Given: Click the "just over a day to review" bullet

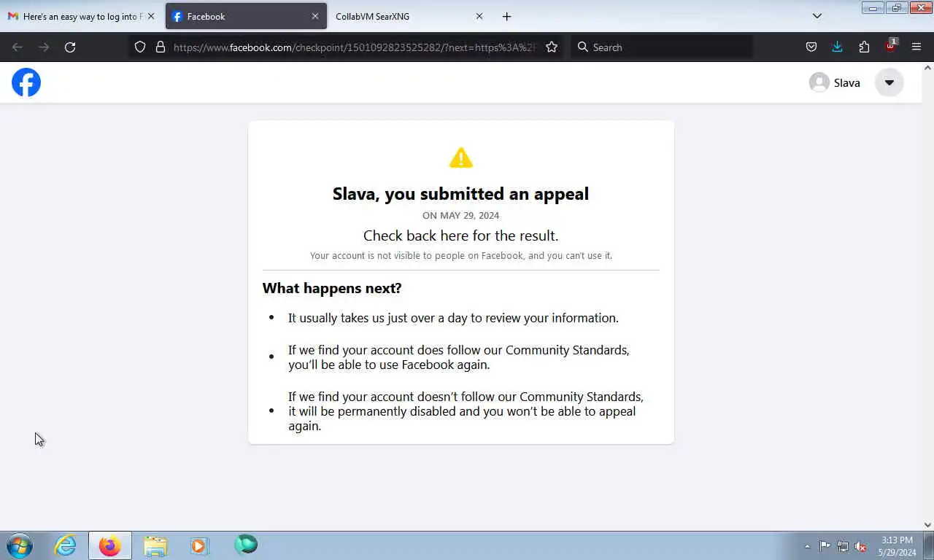Looking at the screenshot, I should (453, 318).
